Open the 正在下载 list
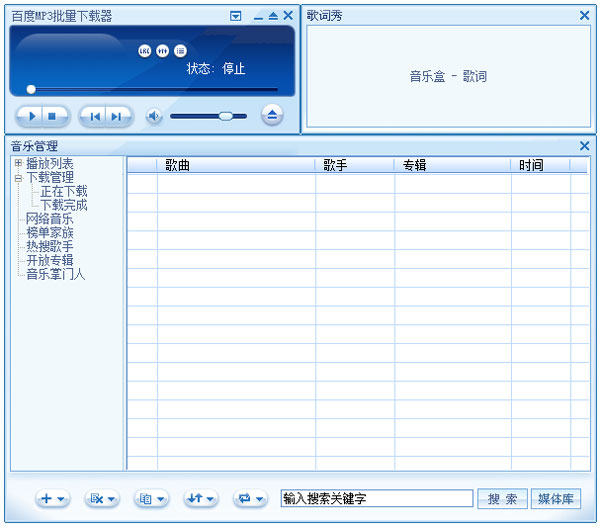Screen dimensions: 600x527 pyautogui.click(x=64, y=191)
